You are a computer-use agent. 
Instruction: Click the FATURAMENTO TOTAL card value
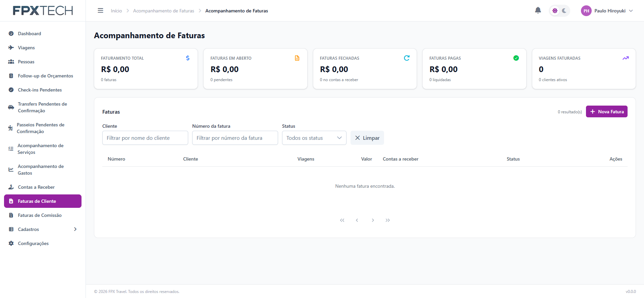pyautogui.click(x=115, y=69)
